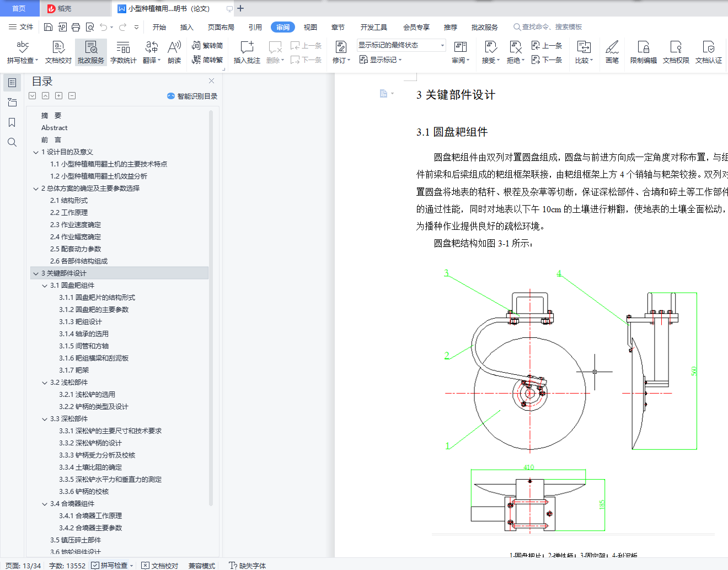Toggle 拼写检查 in the status bar
The image size is (728, 570).
(113, 566)
